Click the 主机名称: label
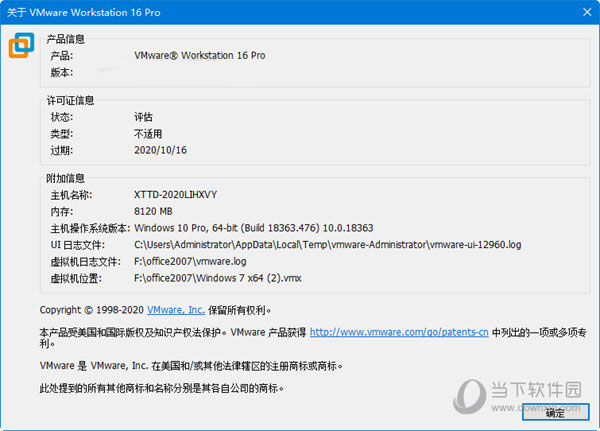 pyautogui.click(x=71, y=195)
